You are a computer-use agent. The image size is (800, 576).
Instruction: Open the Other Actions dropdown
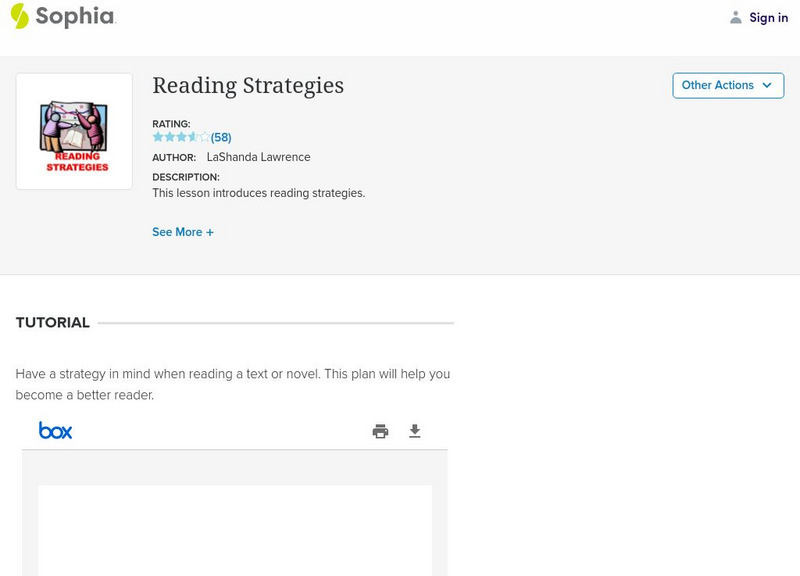click(728, 85)
